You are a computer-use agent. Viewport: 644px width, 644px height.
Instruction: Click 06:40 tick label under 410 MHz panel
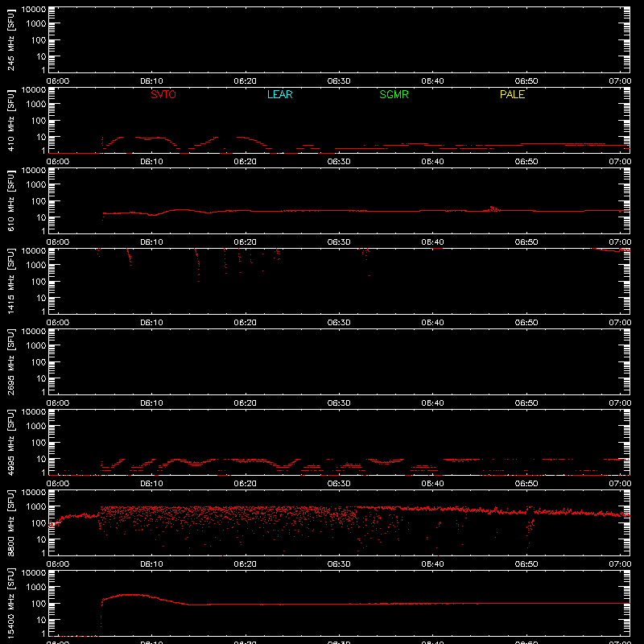432,162
